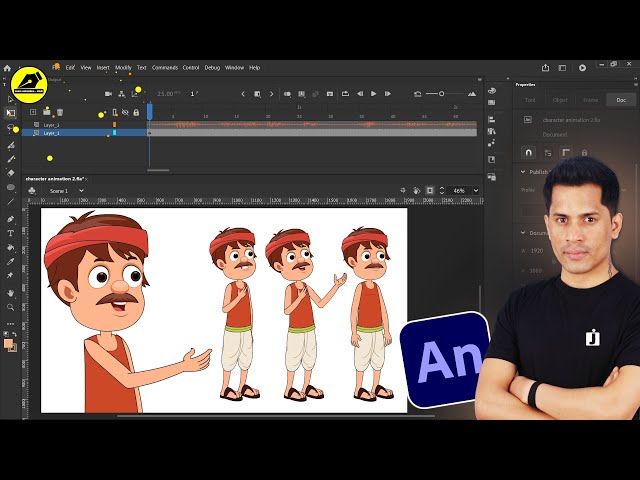Open the Workspace switcher icon
The image size is (640, 480).
coord(562,68)
